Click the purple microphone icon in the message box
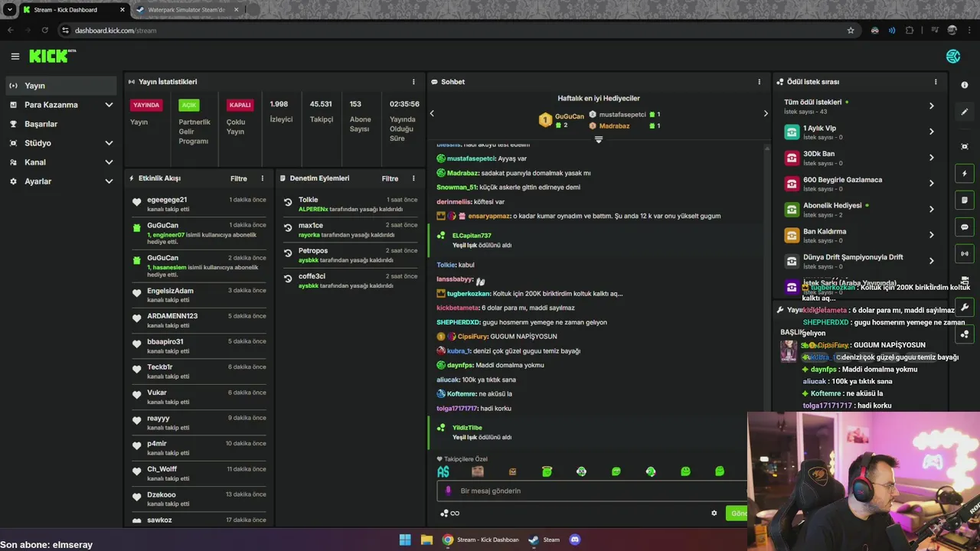 click(x=449, y=491)
